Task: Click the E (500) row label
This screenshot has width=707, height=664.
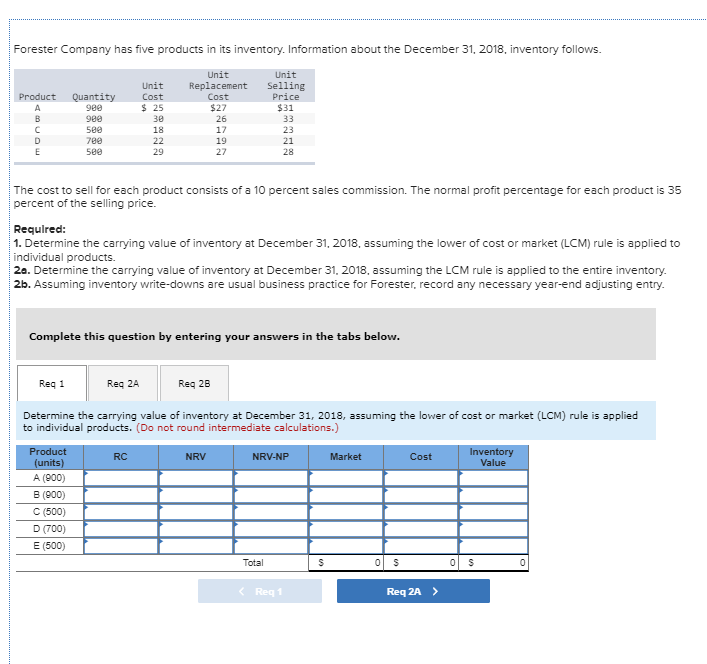Action: [50, 546]
